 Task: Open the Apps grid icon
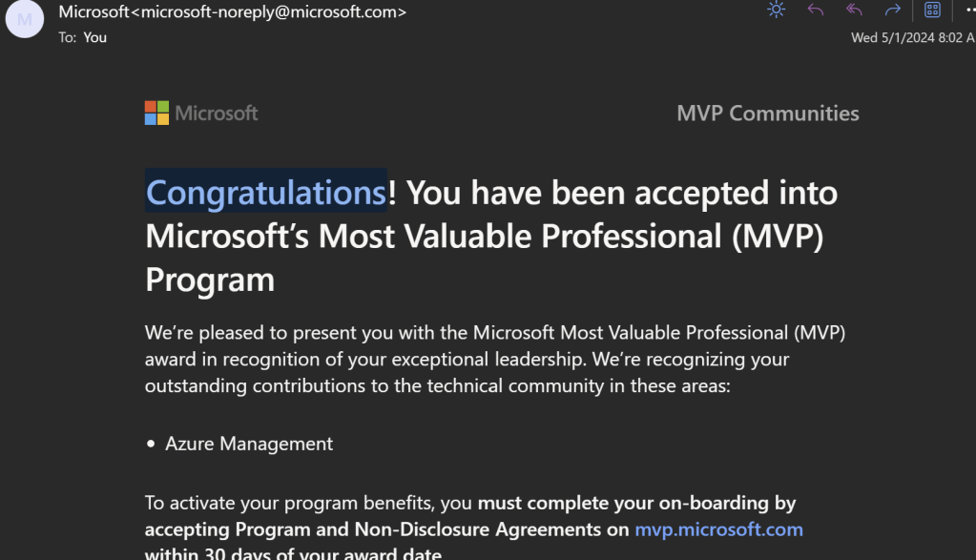(932, 10)
